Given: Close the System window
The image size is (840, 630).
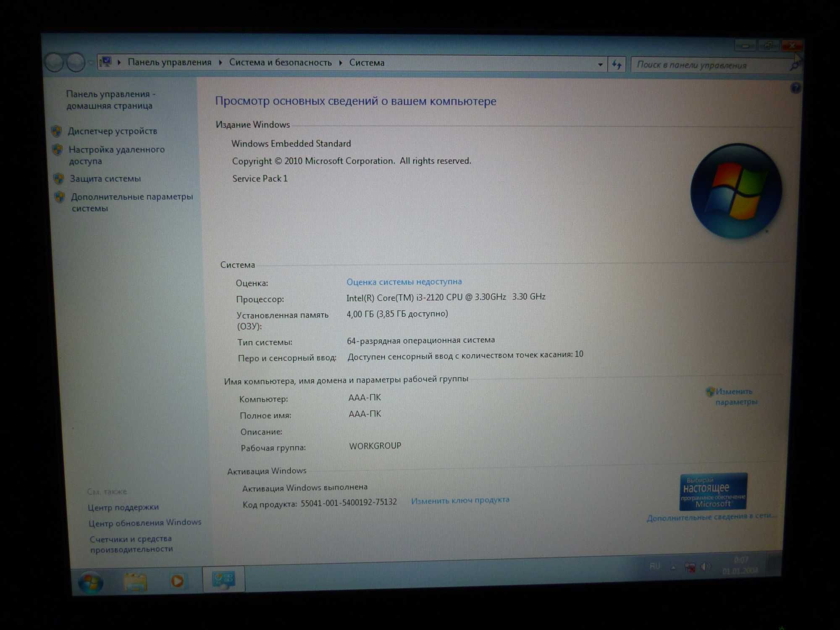Looking at the screenshot, I should [x=791, y=45].
